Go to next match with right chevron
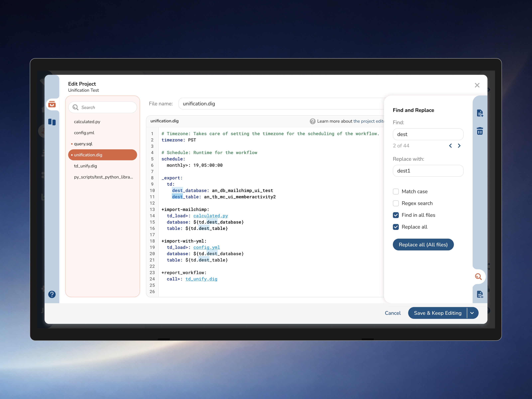Image resolution: width=532 pixels, height=399 pixels. 459,146
